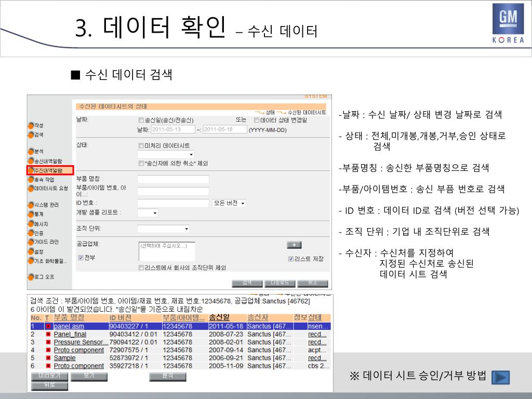Click the orange bullet beside 설정

click(31, 252)
